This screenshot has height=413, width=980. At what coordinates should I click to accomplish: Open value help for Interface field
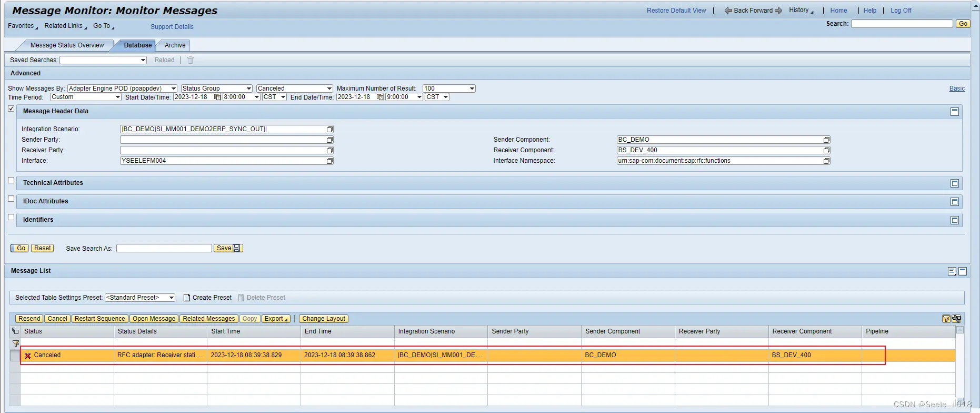click(330, 161)
